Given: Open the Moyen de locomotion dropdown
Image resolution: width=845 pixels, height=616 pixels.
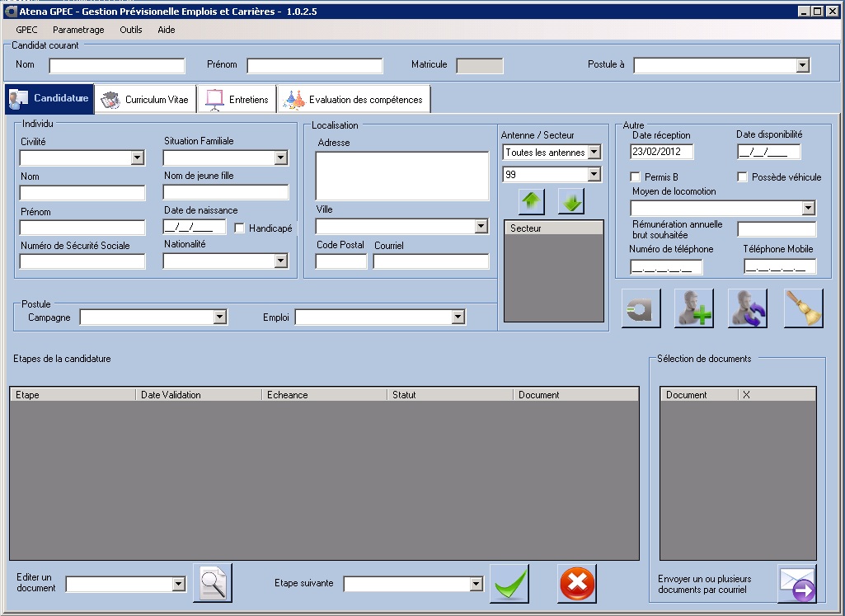Looking at the screenshot, I should click(x=808, y=208).
